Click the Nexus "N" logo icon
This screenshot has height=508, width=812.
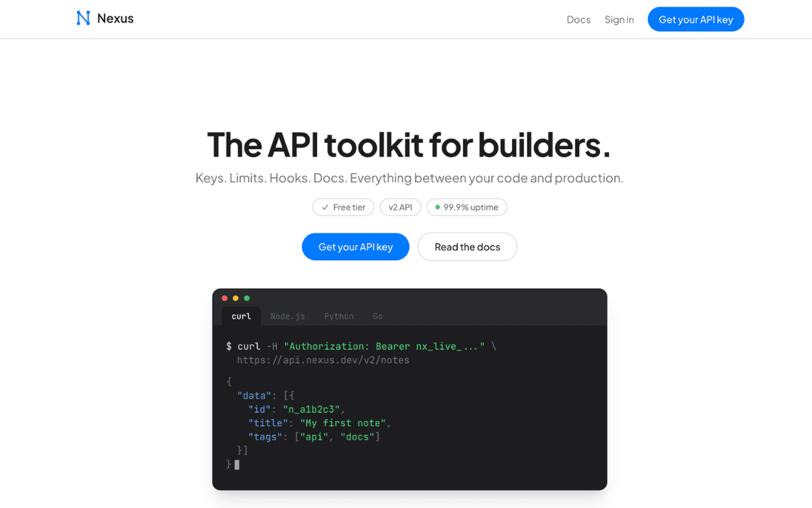[x=83, y=18]
